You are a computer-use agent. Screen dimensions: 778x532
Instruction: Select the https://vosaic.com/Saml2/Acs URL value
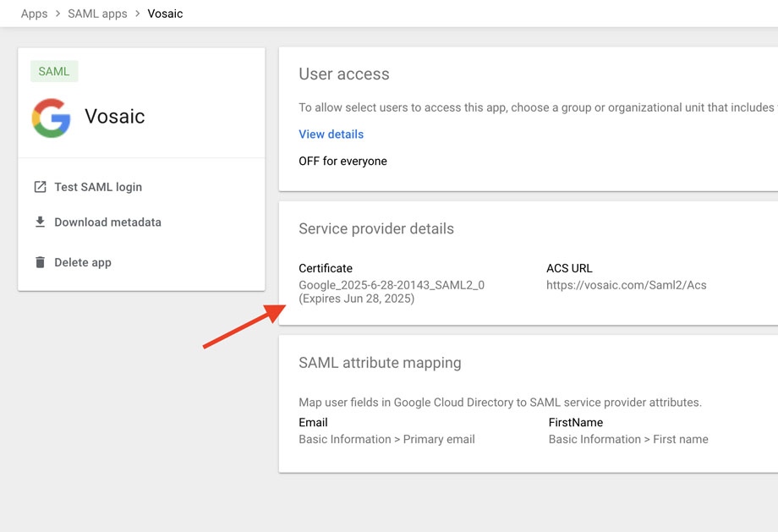626,285
